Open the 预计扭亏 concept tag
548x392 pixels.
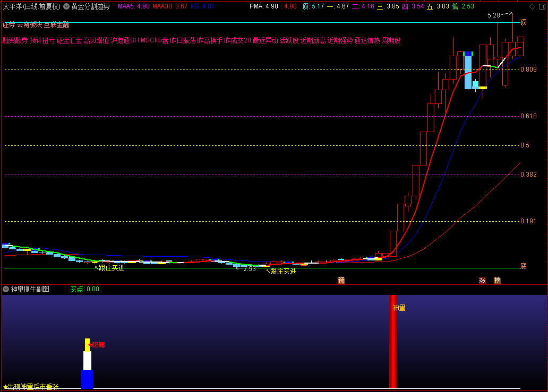point(42,40)
